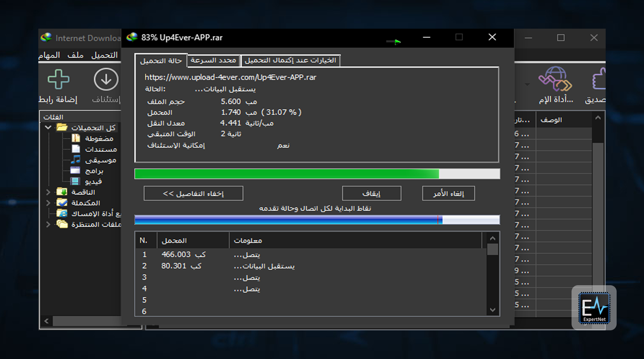Select the Video (فيديو) category icon
The width and height of the screenshot is (644, 359).
tap(75, 181)
